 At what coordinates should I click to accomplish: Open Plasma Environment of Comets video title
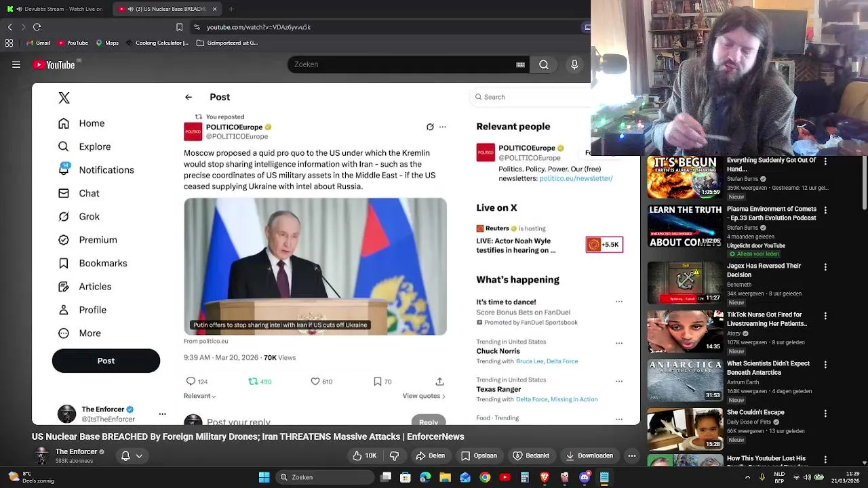[772, 213]
